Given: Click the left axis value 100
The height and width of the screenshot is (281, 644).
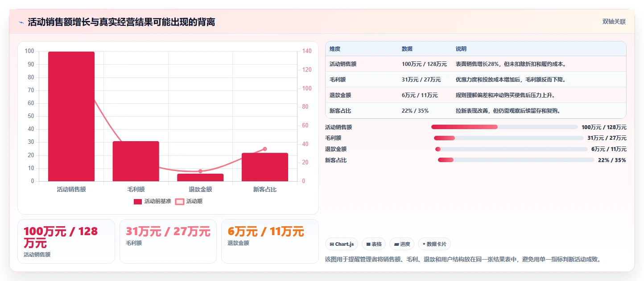Looking at the screenshot, I should 29,51.
